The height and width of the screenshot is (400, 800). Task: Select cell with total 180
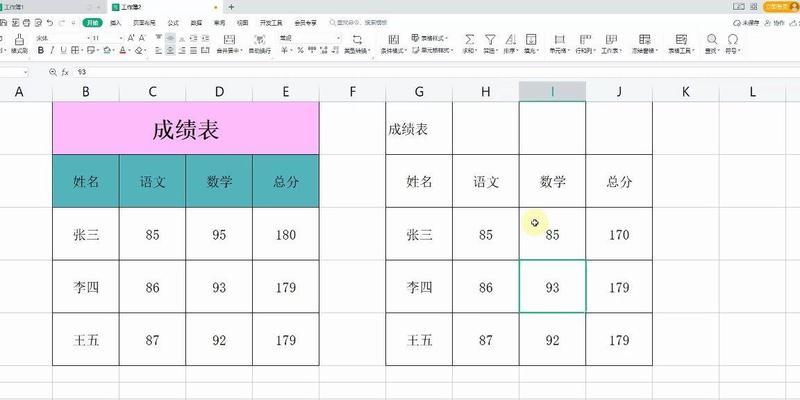point(286,234)
